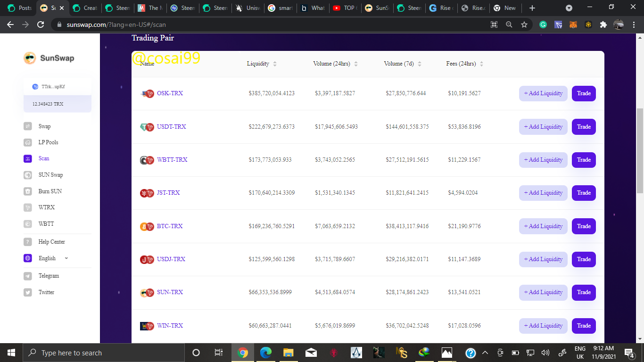The image size is (644, 362).
Task: Go back with the browser back arrow
Action: pyautogui.click(x=10, y=25)
